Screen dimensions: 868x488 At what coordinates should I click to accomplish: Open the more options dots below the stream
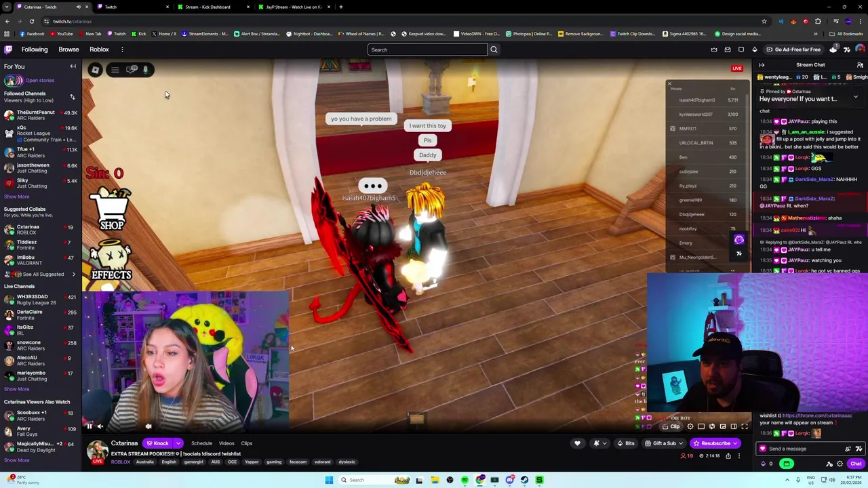coord(739,456)
